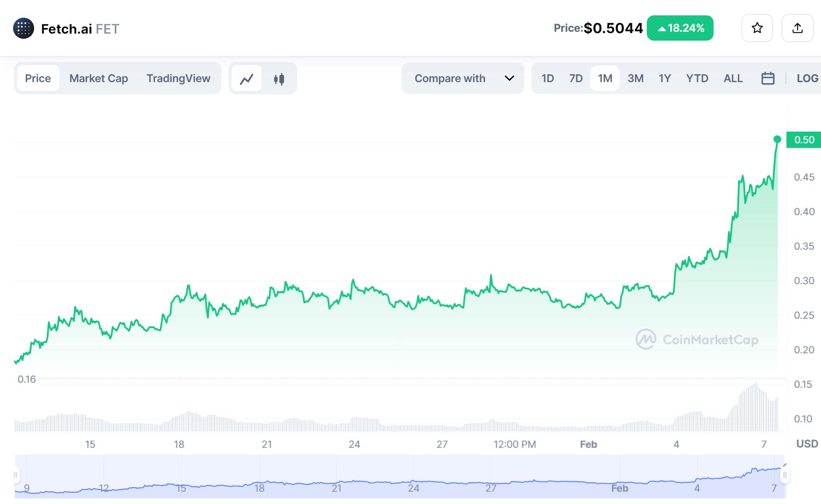
Task: Click the $0.5044 price value
Action: pyautogui.click(x=613, y=28)
